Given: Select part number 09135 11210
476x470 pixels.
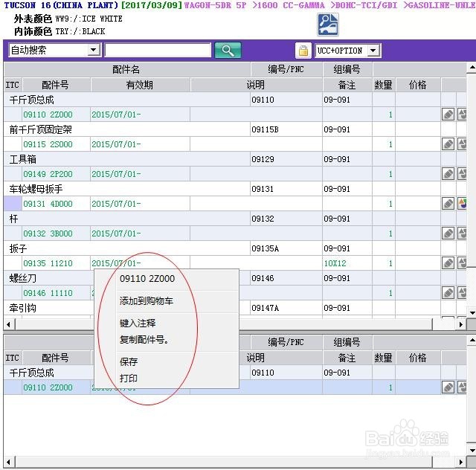Looking at the screenshot, I should (x=48, y=263).
